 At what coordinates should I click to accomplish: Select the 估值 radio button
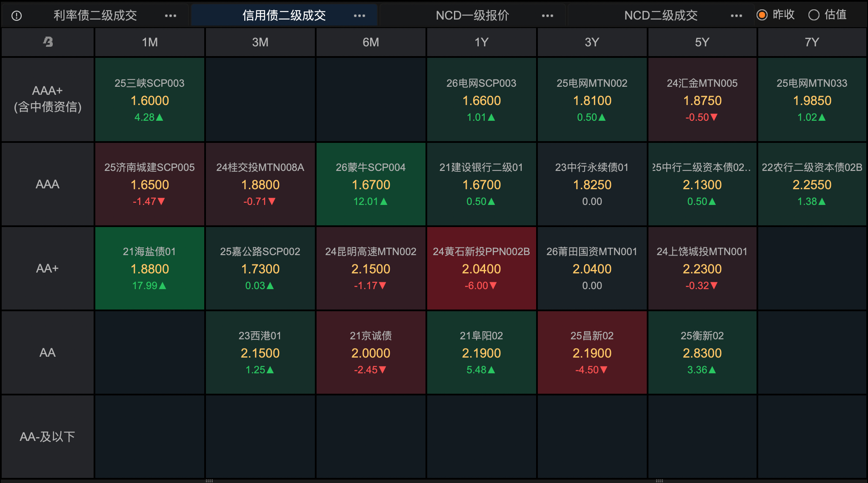point(814,15)
